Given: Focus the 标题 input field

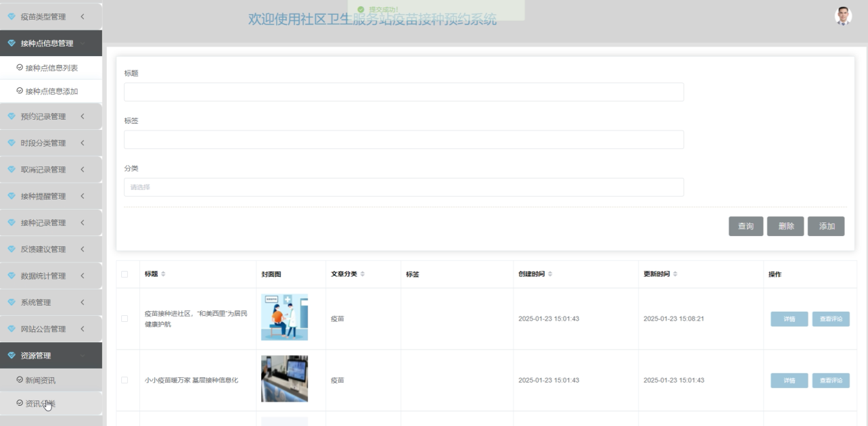Looking at the screenshot, I should [403, 92].
